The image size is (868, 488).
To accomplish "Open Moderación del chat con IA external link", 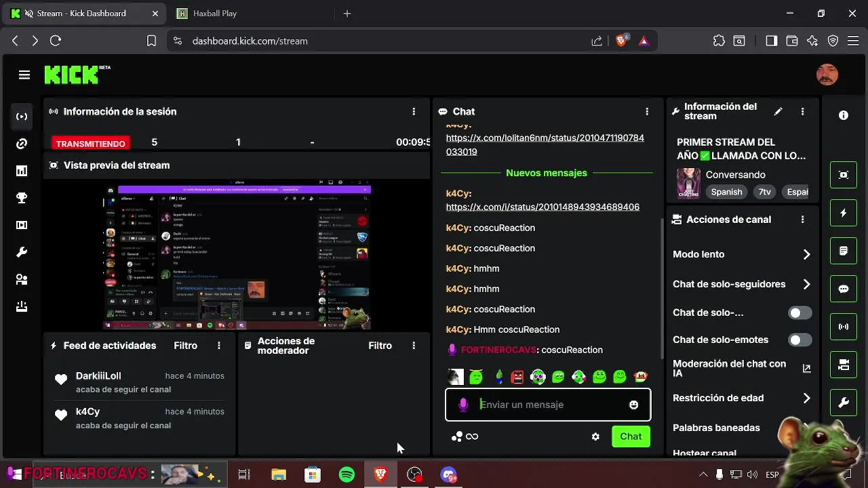I will 806,369.
